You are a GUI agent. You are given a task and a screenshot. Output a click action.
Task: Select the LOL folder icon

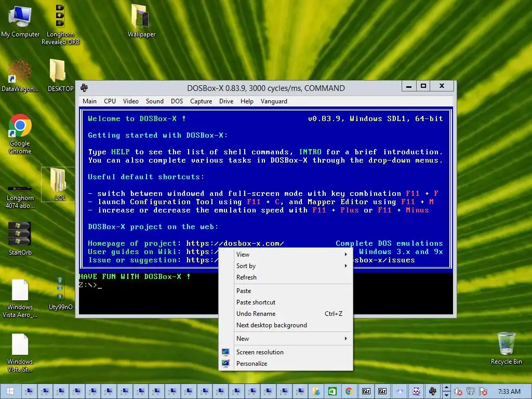pyautogui.click(x=58, y=184)
